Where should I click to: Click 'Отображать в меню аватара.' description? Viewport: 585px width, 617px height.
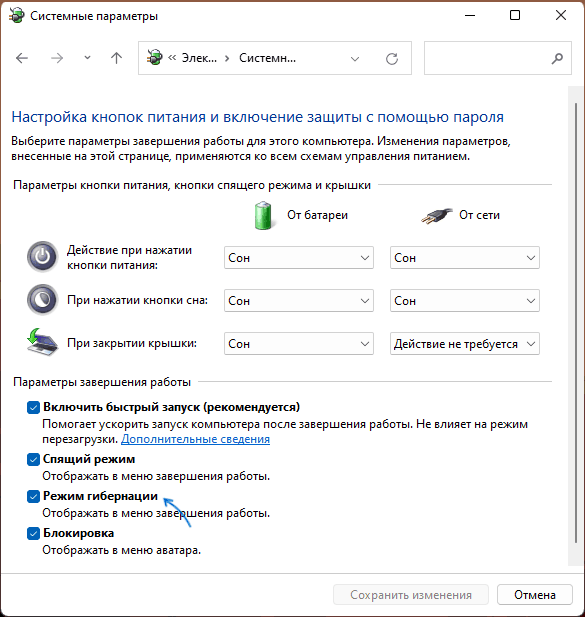(122, 550)
